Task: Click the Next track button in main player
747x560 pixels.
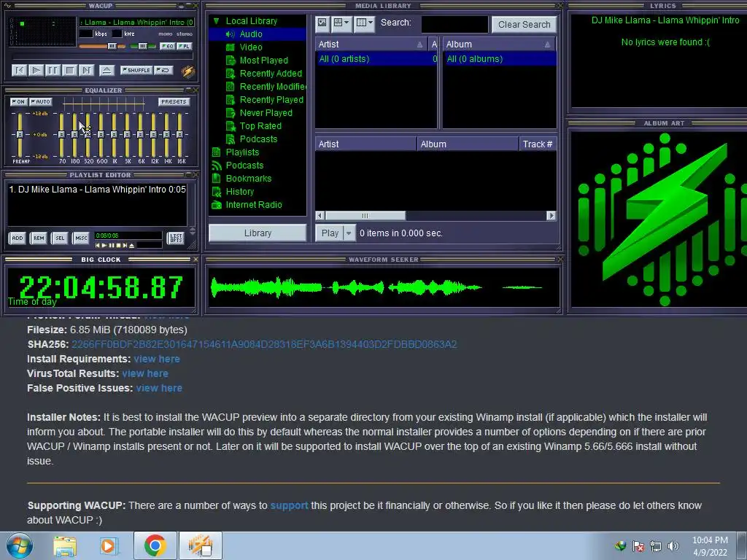Action: click(x=86, y=71)
